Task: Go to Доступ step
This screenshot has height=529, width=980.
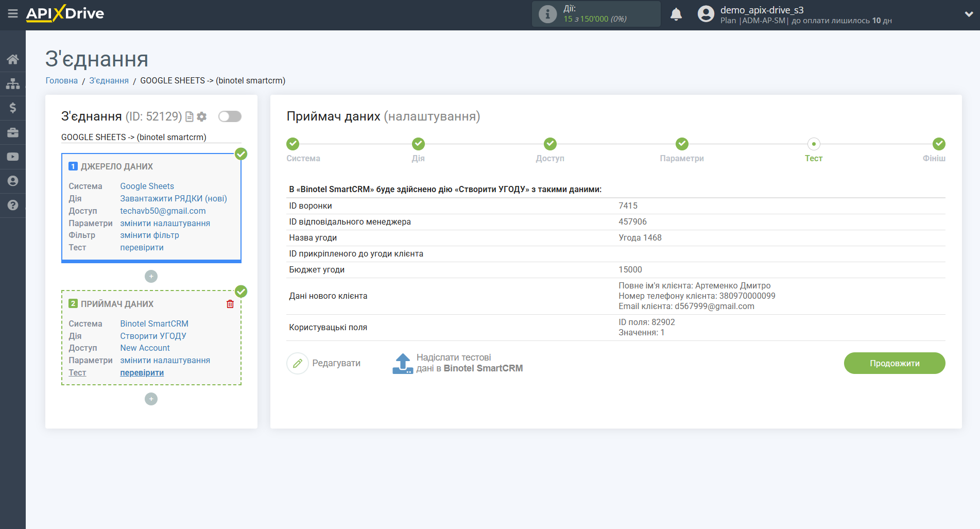Action: pyautogui.click(x=550, y=144)
